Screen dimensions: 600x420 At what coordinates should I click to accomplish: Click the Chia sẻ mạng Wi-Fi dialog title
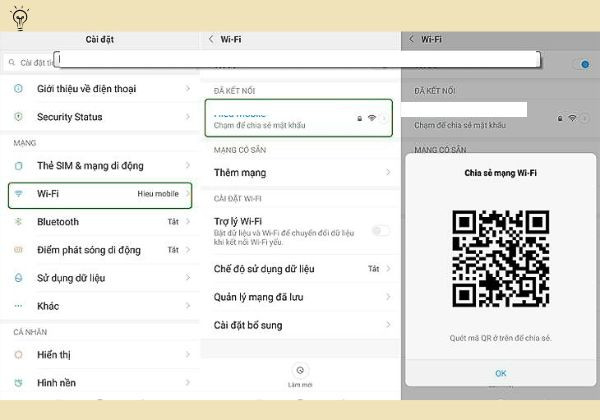(x=501, y=173)
